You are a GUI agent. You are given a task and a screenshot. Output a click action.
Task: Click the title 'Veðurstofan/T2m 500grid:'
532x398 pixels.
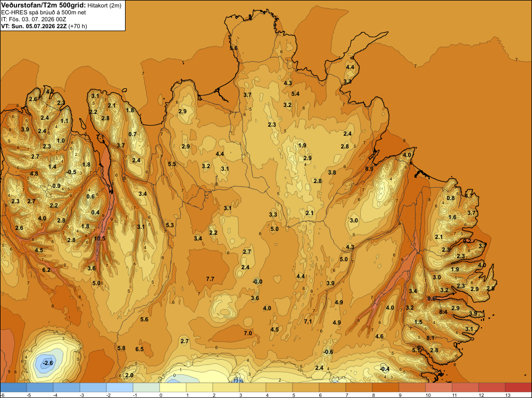[x=44, y=5]
